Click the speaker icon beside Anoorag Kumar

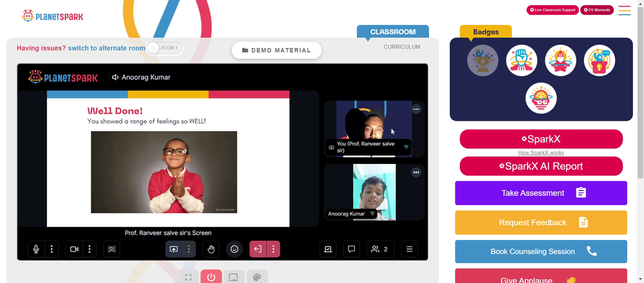(115, 77)
